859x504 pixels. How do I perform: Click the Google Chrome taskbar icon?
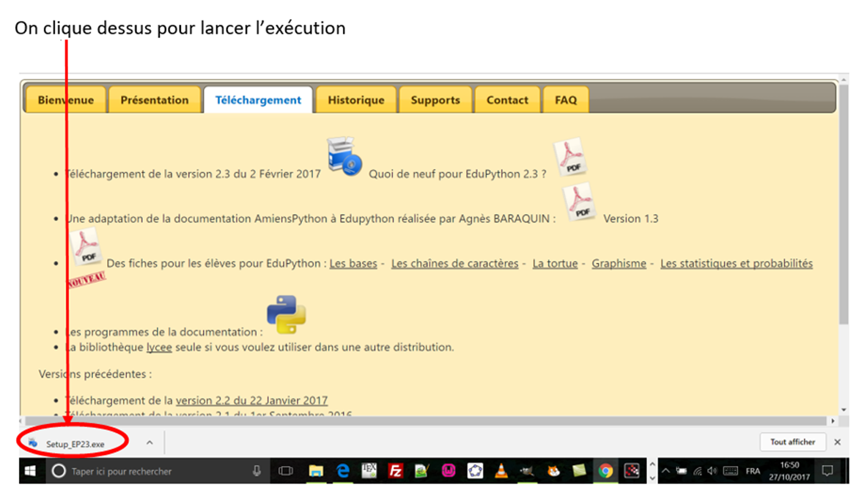pos(605,471)
